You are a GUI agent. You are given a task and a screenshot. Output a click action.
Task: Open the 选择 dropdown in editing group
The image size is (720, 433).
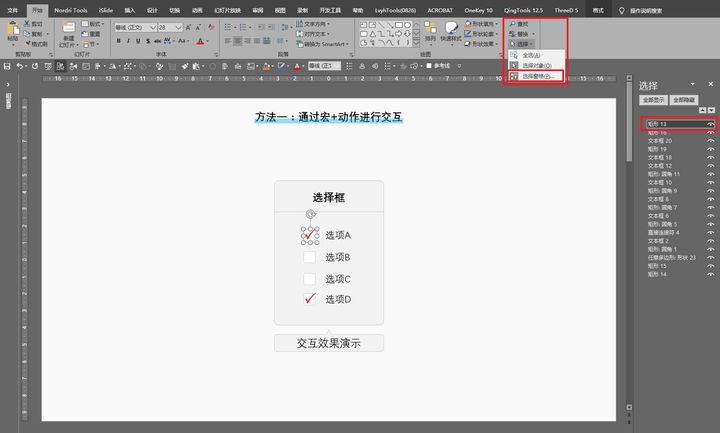pos(522,44)
